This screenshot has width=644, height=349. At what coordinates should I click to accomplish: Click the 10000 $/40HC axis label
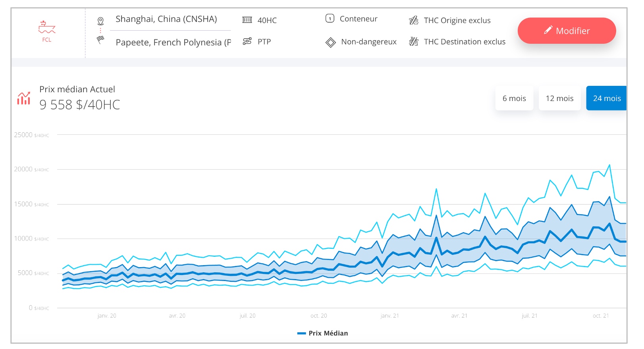coord(31,238)
